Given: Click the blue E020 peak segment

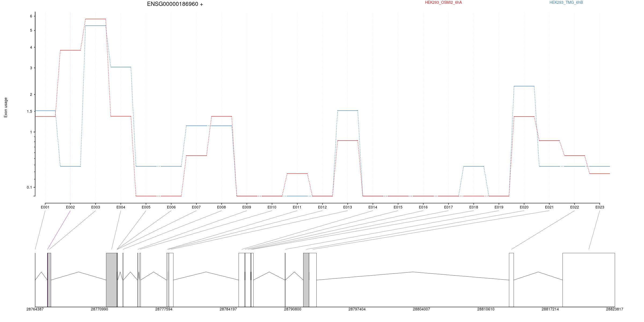Looking at the screenshot, I should [524, 86].
